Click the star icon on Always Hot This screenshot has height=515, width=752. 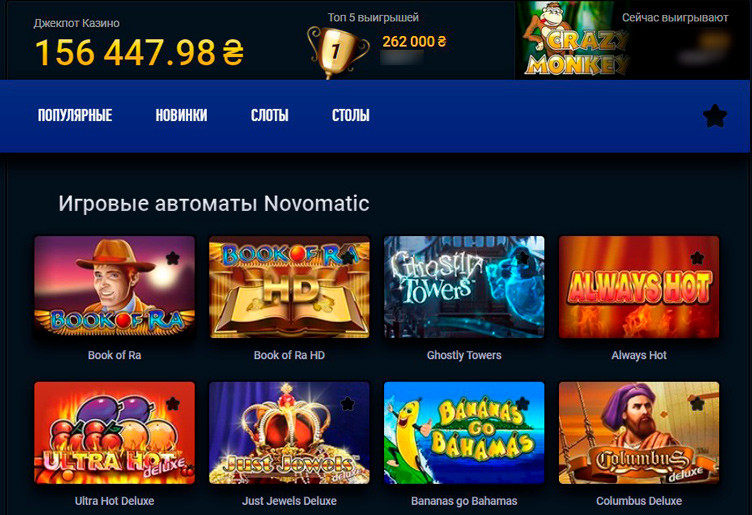pos(697,258)
